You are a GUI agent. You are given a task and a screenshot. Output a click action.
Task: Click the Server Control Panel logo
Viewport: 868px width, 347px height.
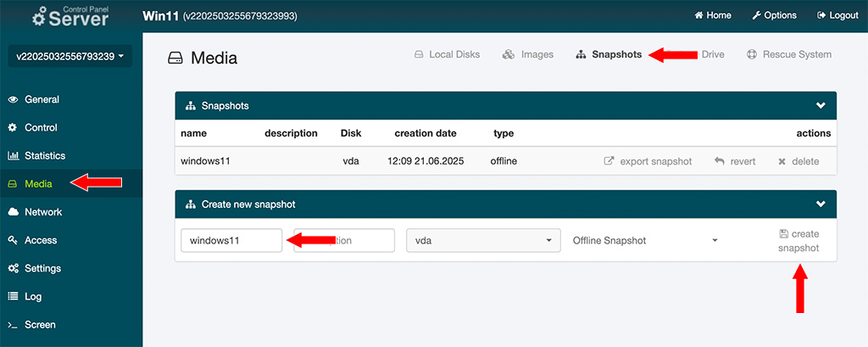pyautogui.click(x=70, y=16)
